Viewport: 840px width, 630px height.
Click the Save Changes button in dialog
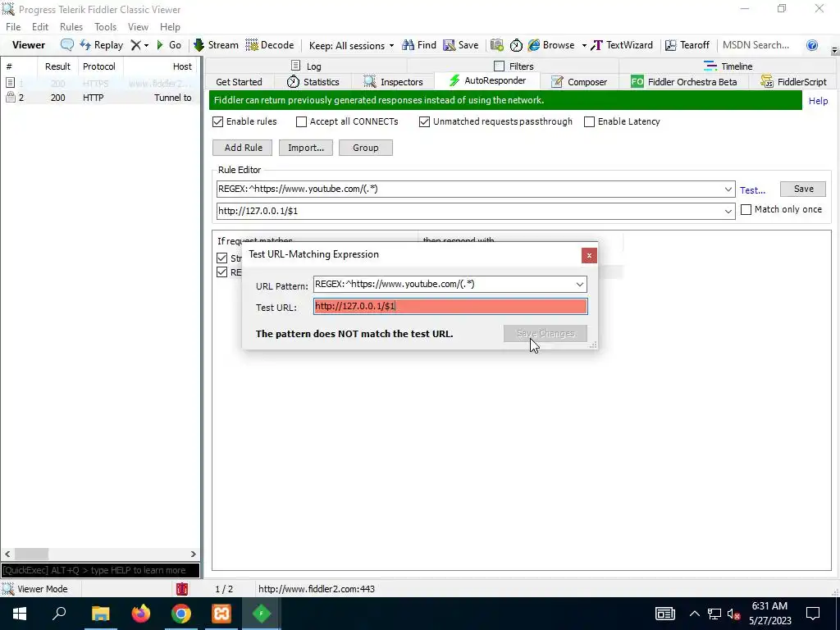[546, 333]
